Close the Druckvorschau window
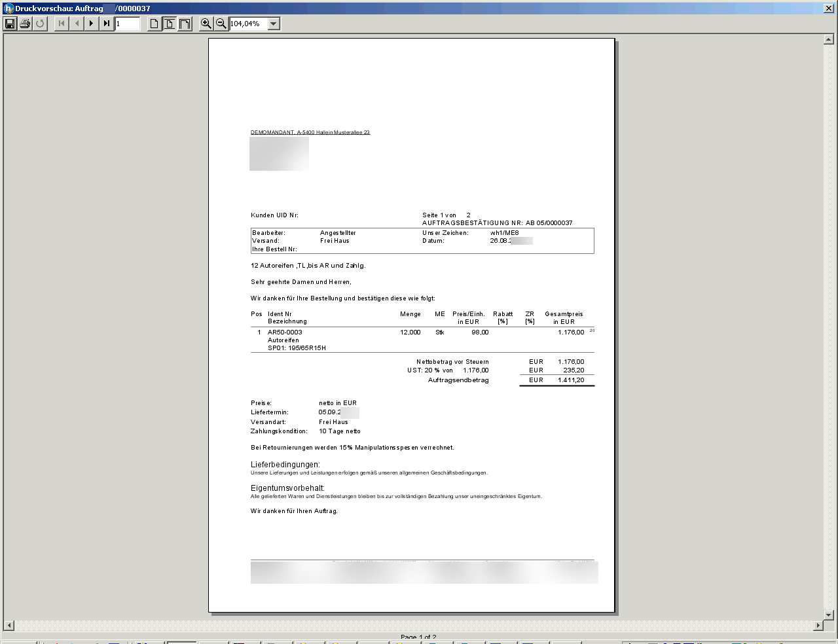Screen dimensions: 838x644 pos(828,9)
